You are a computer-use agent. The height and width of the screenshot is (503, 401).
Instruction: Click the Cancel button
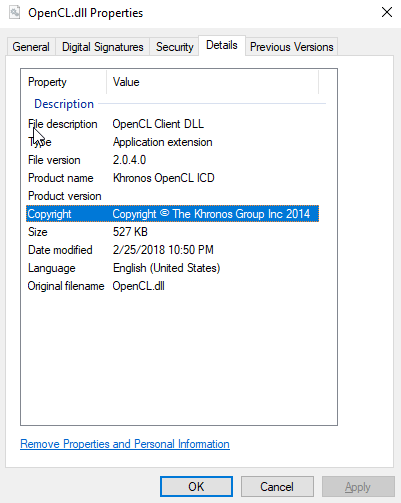pos(277,487)
